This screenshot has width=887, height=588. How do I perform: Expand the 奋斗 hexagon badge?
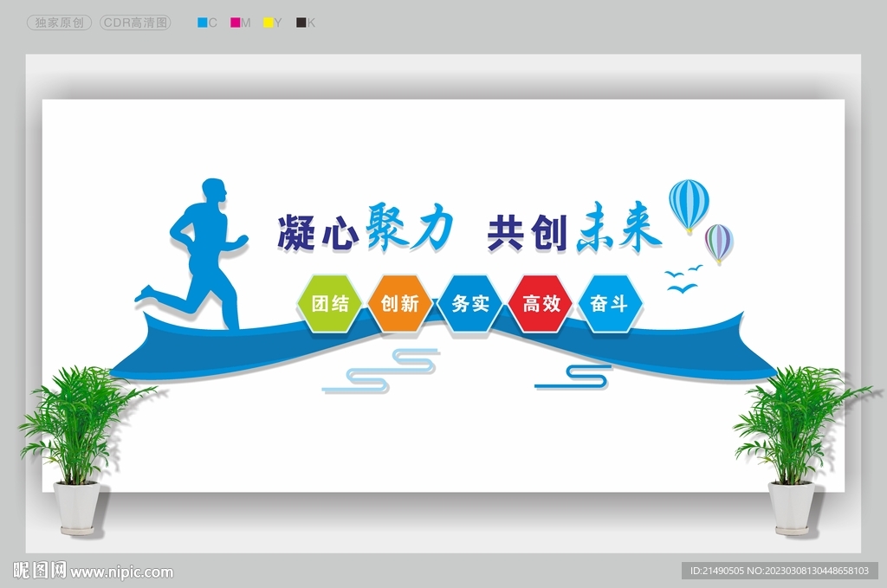point(609,304)
